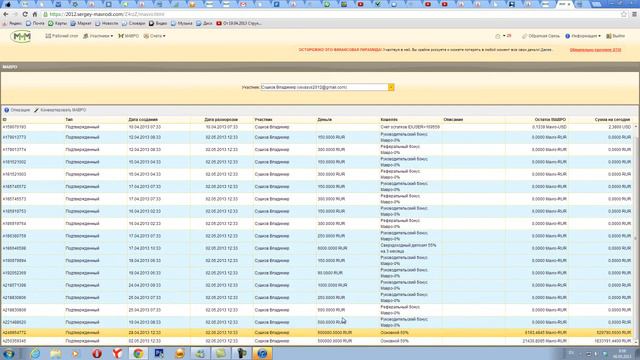
Task: Click the Выйти logout button
Action: [x=616, y=36]
